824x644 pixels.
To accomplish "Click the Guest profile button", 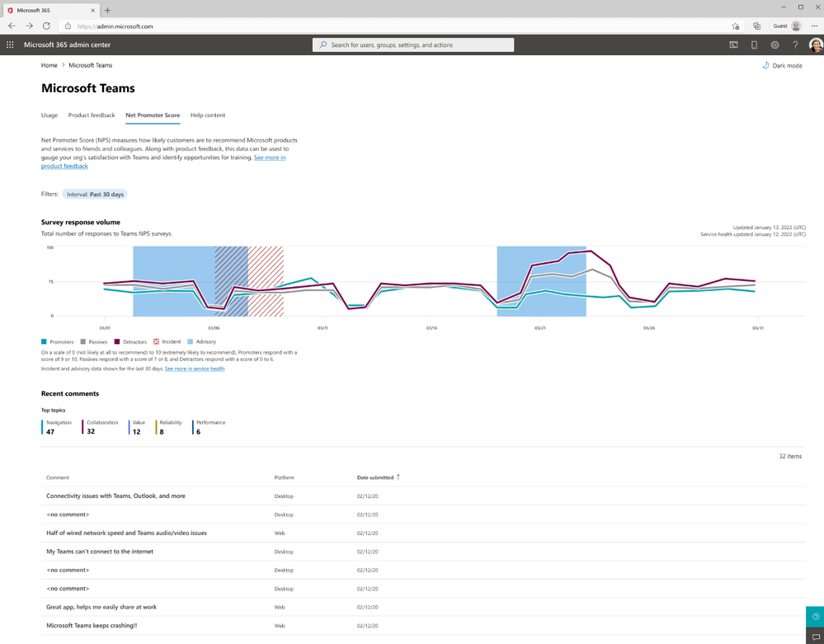I will pyautogui.click(x=787, y=26).
